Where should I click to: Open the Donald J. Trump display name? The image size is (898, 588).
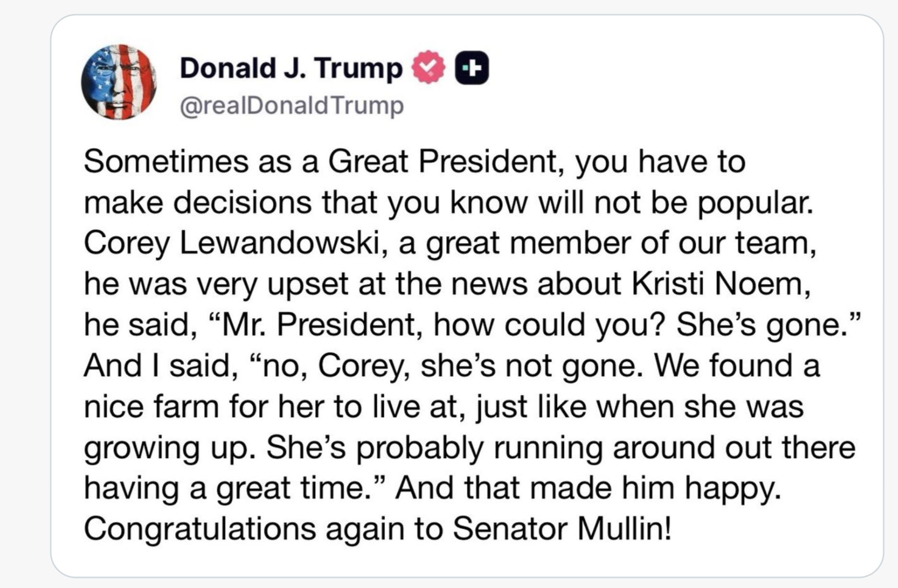[x=291, y=68]
